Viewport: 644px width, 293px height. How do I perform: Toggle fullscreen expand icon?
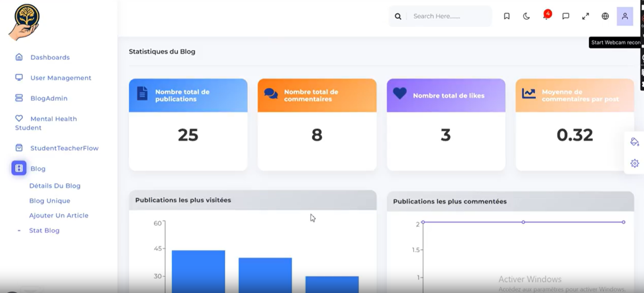click(x=585, y=16)
